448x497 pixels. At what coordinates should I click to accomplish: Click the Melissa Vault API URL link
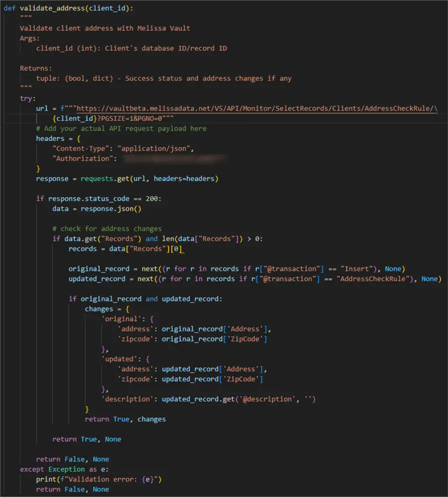pyautogui.click(x=257, y=109)
